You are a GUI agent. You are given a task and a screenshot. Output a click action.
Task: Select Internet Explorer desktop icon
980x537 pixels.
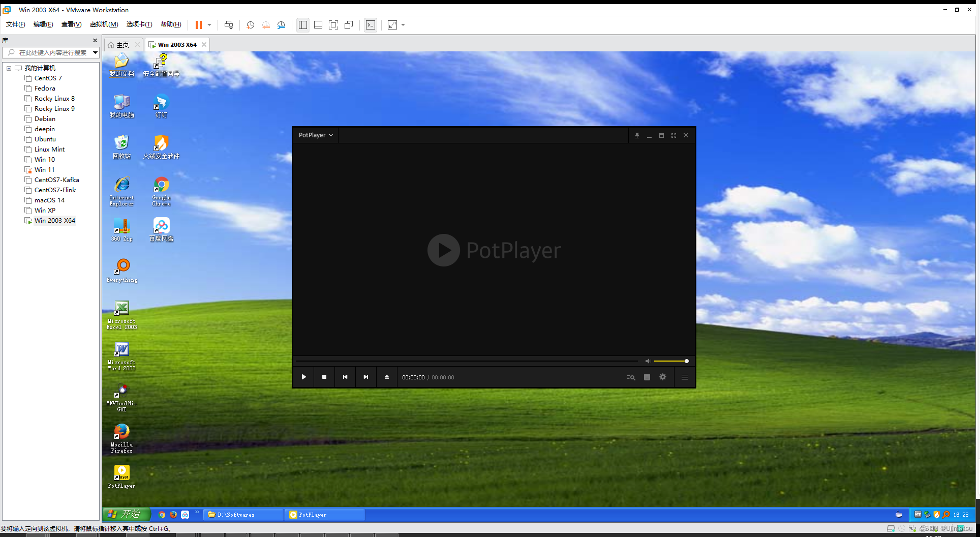point(122,191)
